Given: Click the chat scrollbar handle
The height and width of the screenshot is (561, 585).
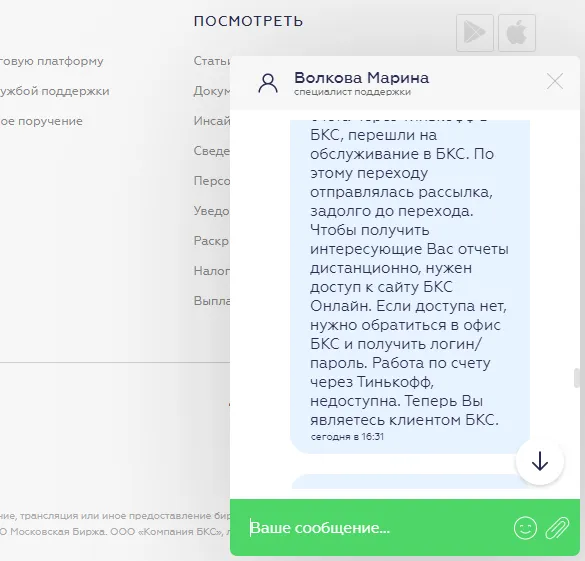Looking at the screenshot, I should [576, 378].
